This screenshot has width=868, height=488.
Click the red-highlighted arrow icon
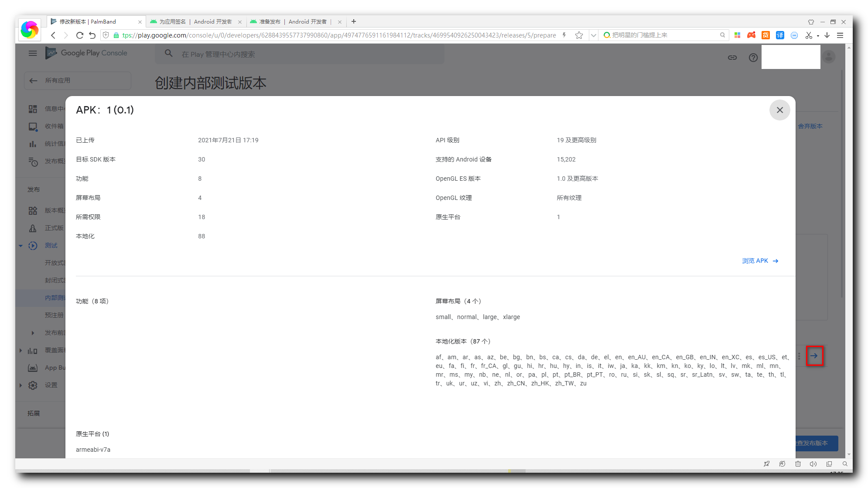click(x=814, y=356)
